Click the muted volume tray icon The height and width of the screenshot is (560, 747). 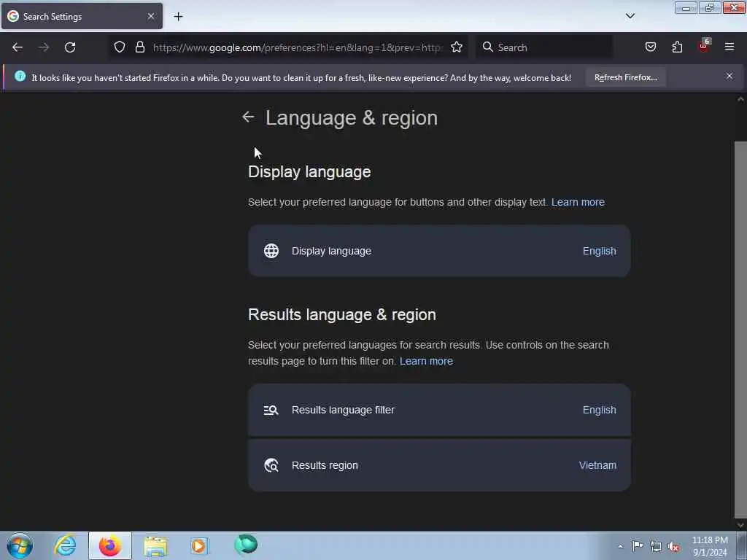(x=673, y=546)
